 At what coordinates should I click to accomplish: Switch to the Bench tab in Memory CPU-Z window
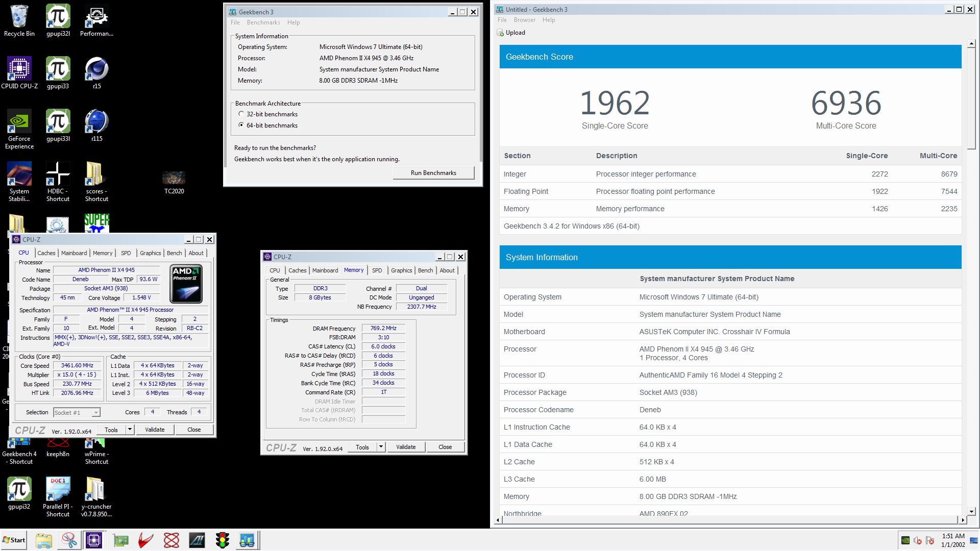[x=426, y=270]
